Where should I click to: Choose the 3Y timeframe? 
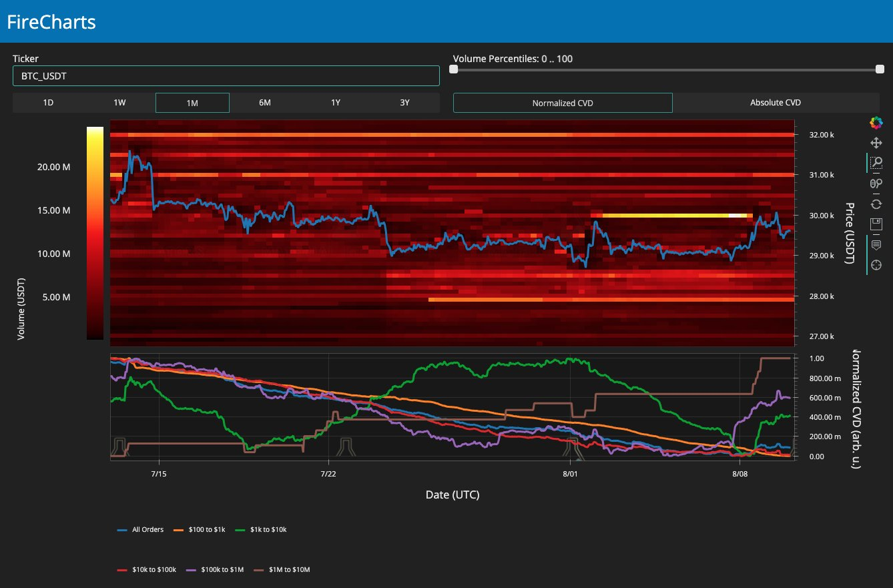(x=404, y=103)
